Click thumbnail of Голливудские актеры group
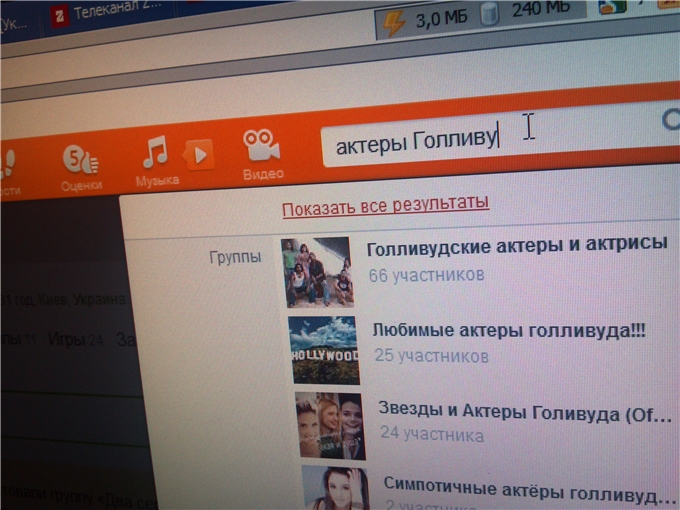This screenshot has height=510, width=680. tap(317, 272)
